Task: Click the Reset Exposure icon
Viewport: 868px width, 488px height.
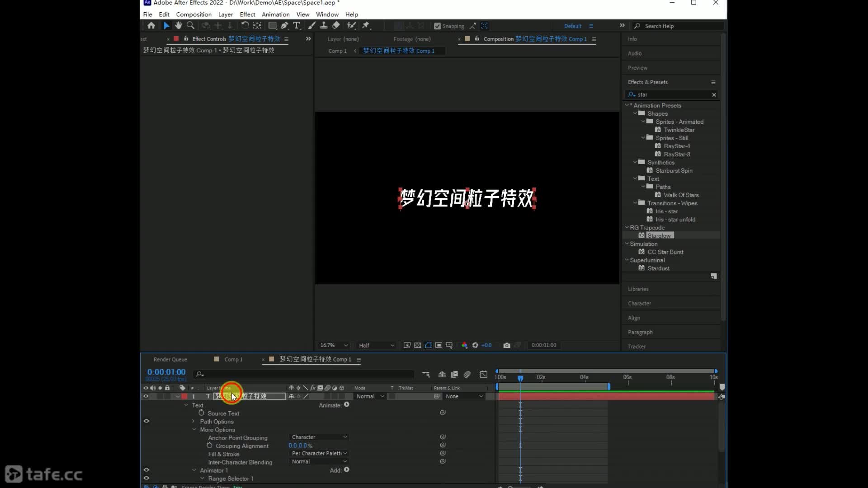Action: [x=475, y=345]
